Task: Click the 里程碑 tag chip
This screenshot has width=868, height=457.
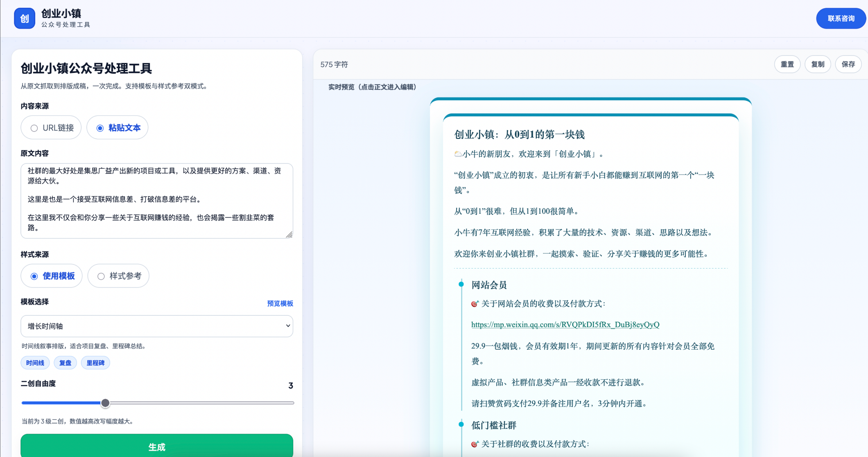Action: coord(95,363)
